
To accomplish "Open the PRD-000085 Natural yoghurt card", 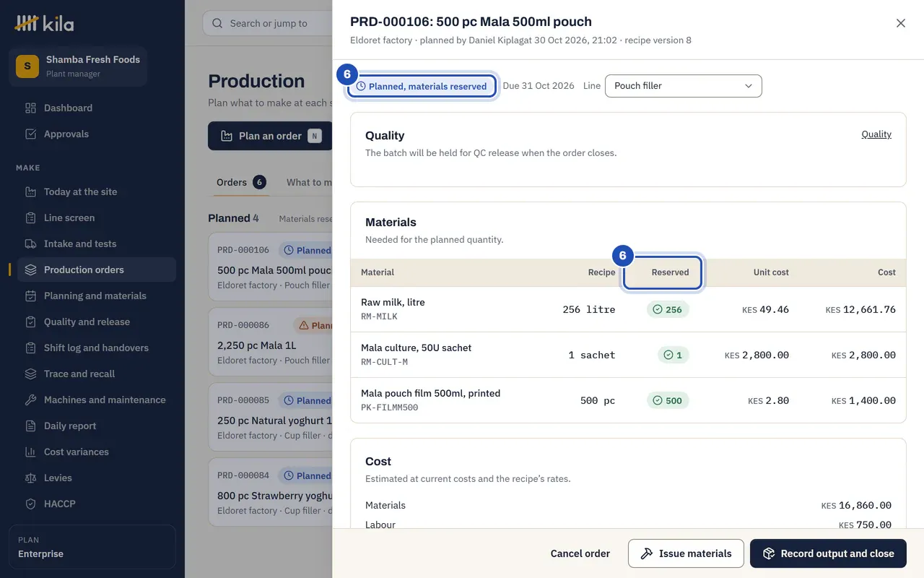I will (x=270, y=417).
